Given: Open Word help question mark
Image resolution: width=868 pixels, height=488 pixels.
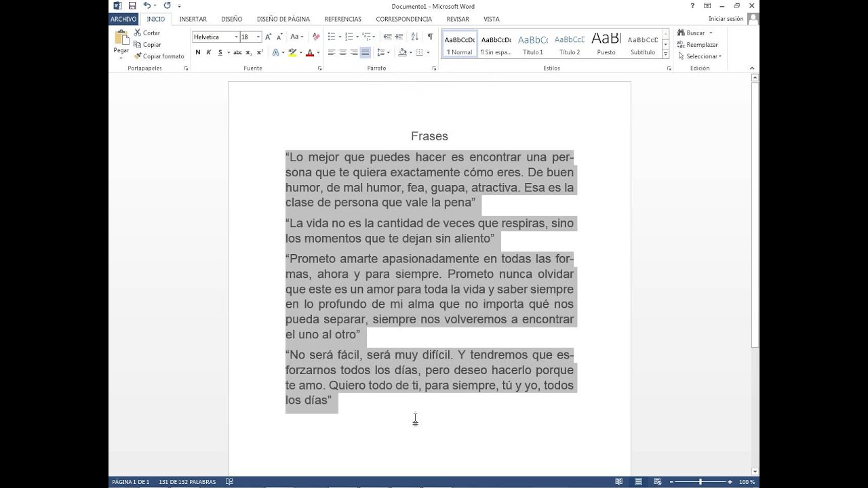Looking at the screenshot, I should (x=692, y=5).
